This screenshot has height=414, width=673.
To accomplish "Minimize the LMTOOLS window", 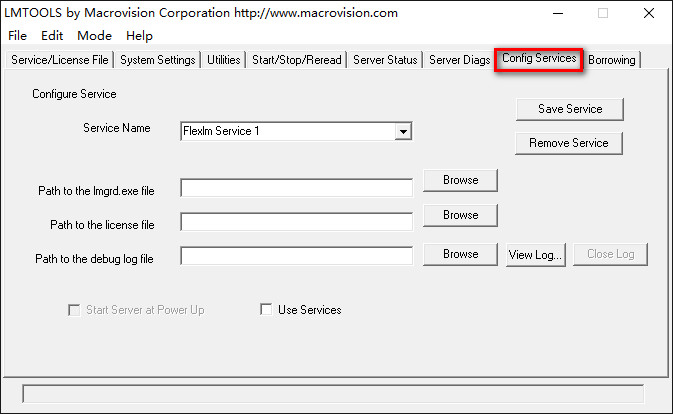I will point(558,13).
